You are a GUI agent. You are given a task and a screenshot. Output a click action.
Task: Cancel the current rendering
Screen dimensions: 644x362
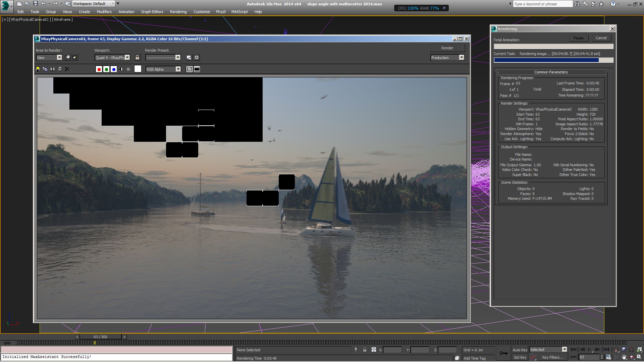601,38
